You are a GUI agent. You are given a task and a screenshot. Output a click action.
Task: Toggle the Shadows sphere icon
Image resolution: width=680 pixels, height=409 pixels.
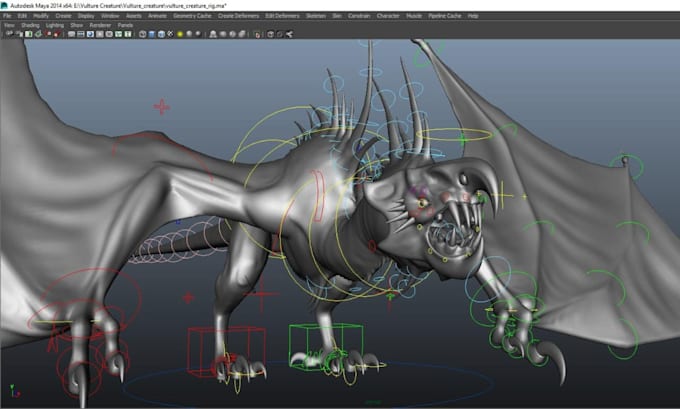[x=189, y=34]
